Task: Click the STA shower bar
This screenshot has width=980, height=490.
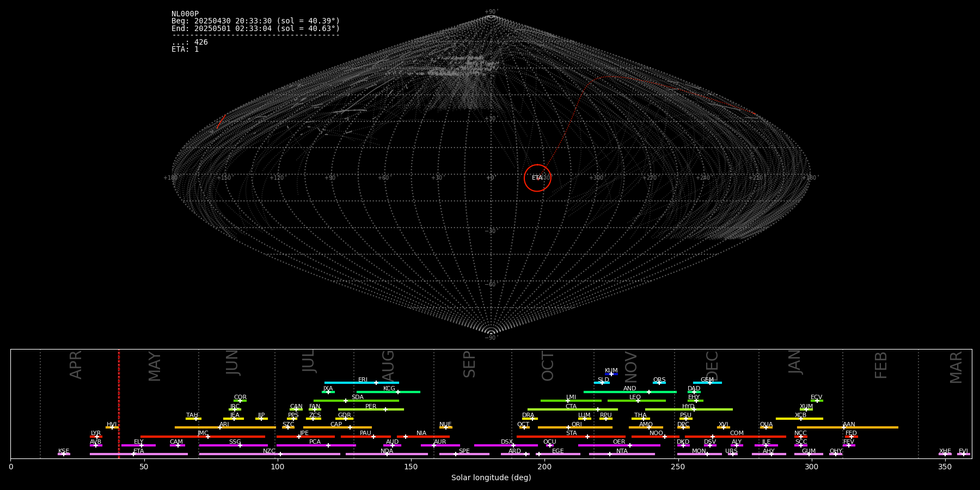Action: click(571, 437)
